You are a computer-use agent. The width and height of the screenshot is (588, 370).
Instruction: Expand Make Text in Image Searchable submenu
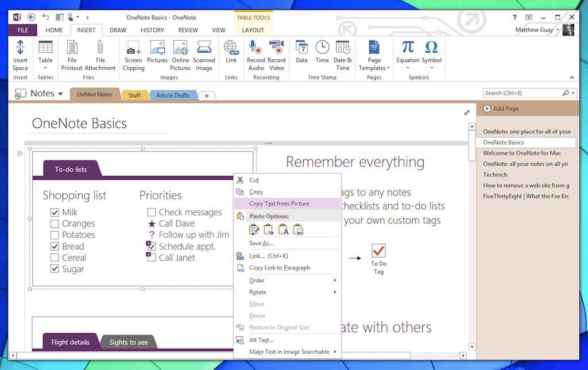(x=335, y=352)
